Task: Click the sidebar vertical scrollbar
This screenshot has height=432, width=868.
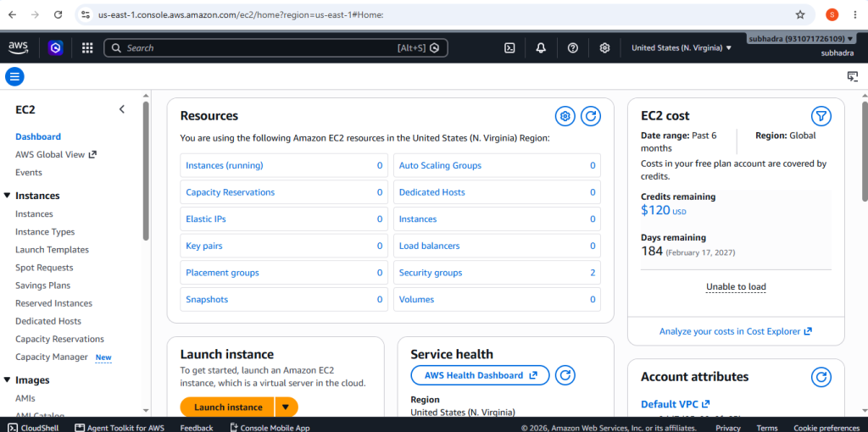Action: [x=146, y=170]
